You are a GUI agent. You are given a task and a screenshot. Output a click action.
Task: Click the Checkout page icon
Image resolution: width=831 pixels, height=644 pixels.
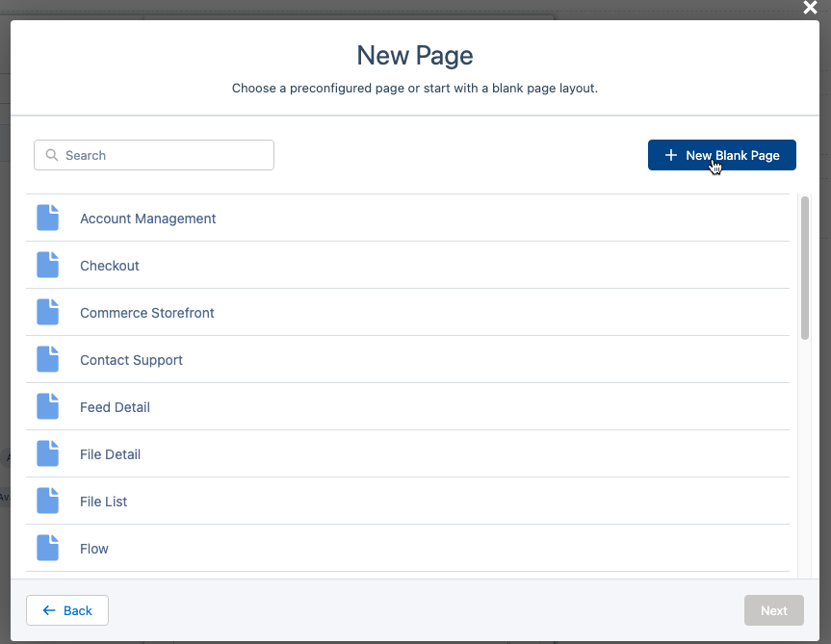(47, 266)
